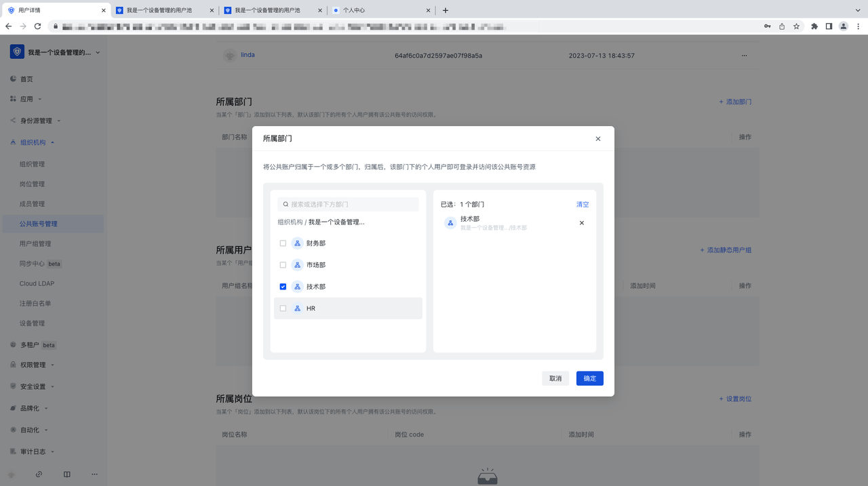Image resolution: width=868 pixels, height=486 pixels.
Task: Switch to the 个人中心 browser tab
Action: 380,10
